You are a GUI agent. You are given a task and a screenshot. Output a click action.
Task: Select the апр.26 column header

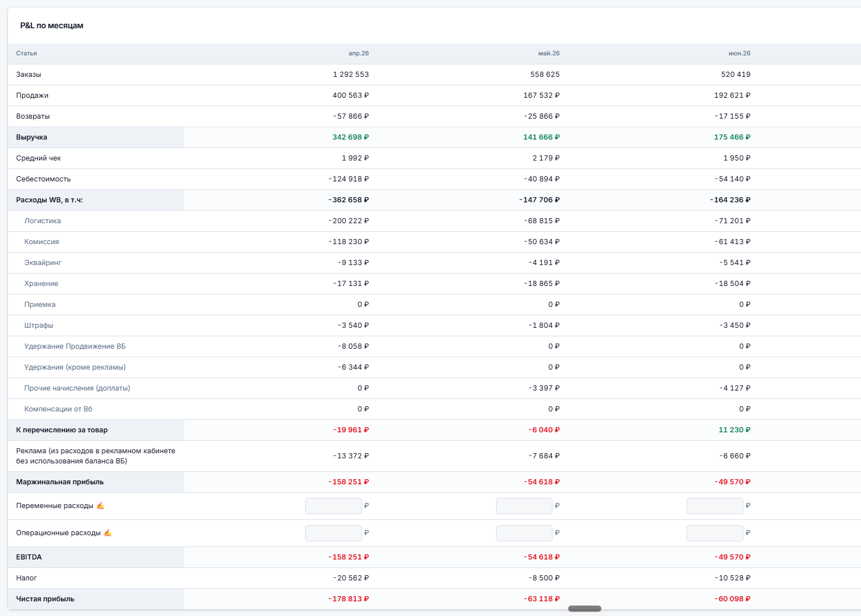tap(359, 53)
